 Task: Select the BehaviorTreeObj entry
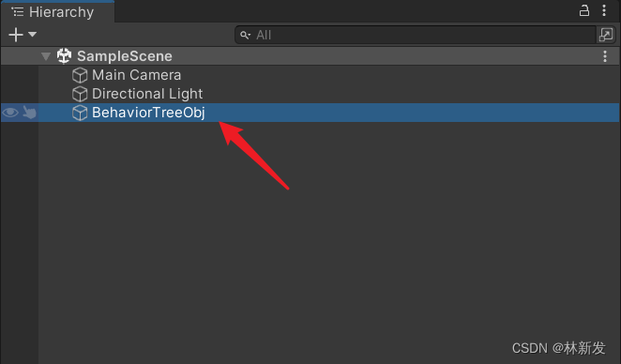click(148, 113)
